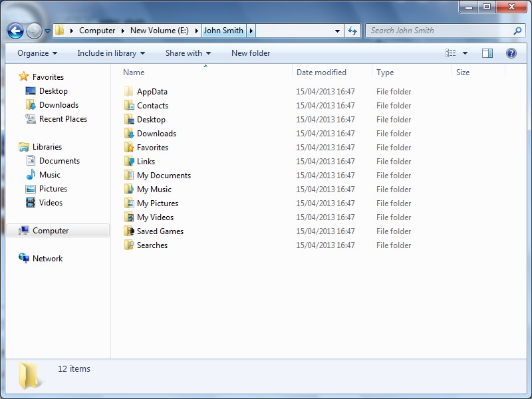532x399 pixels.
Task: Select the Contacts folder icon
Action: 129,105
